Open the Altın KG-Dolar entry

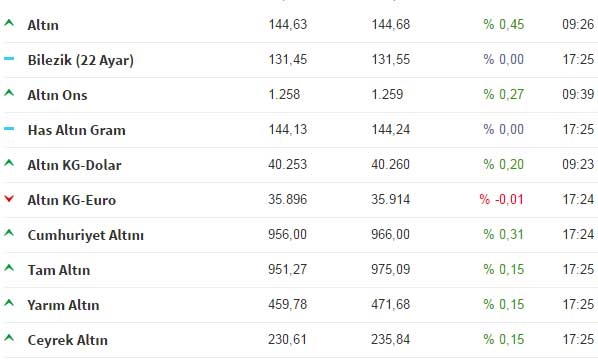coord(74,165)
